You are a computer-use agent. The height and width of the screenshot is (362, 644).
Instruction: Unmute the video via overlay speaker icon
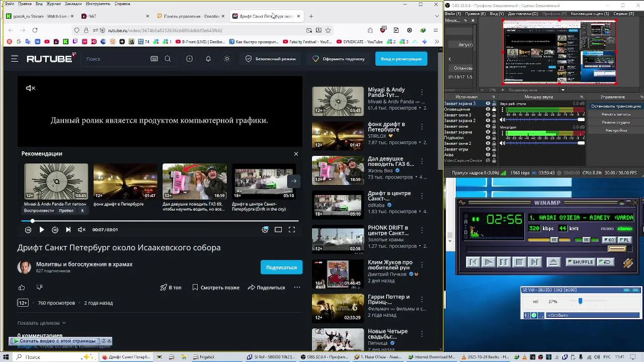tap(31, 88)
